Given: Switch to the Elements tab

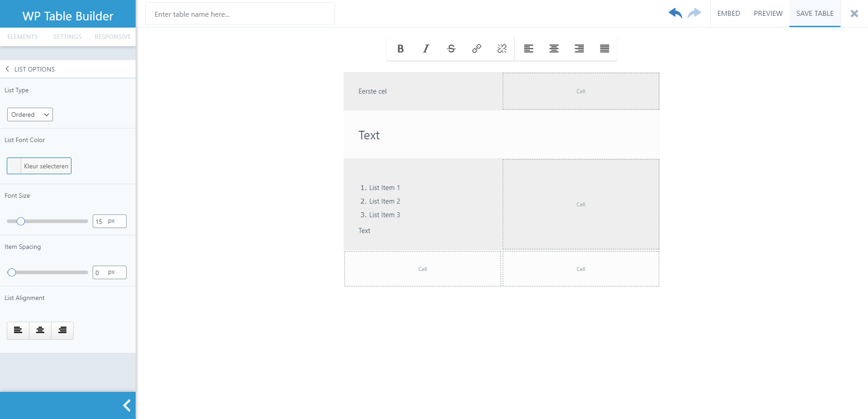Looking at the screenshot, I should pyautogui.click(x=23, y=37).
